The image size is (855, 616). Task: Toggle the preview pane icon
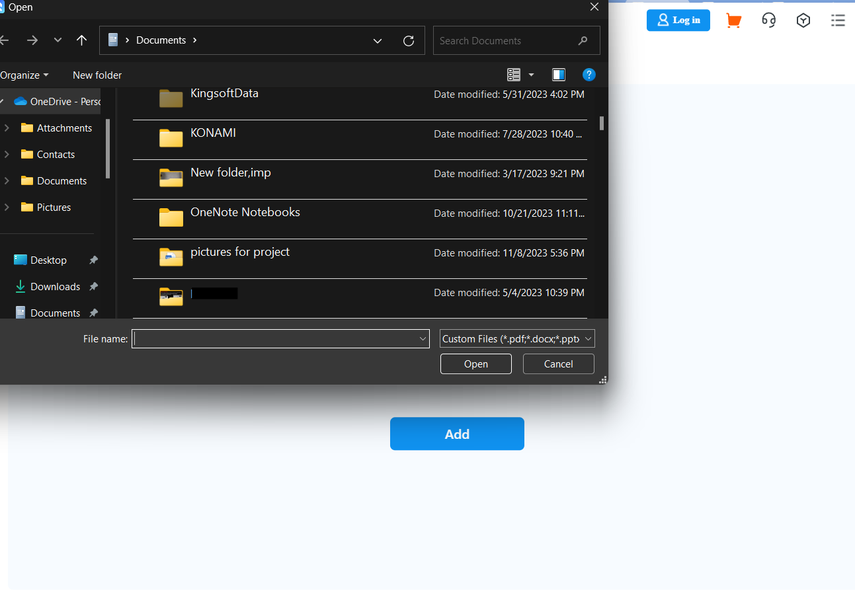tap(559, 75)
